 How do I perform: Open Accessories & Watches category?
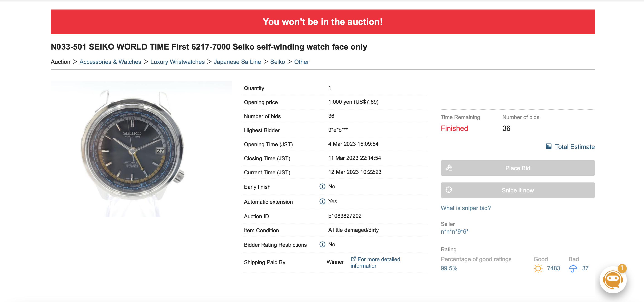pyautogui.click(x=110, y=62)
